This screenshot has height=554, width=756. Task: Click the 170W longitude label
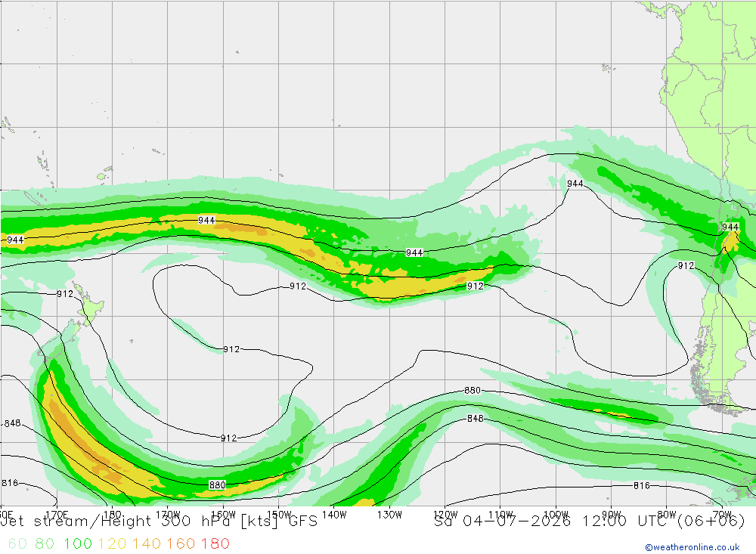tap(168, 515)
